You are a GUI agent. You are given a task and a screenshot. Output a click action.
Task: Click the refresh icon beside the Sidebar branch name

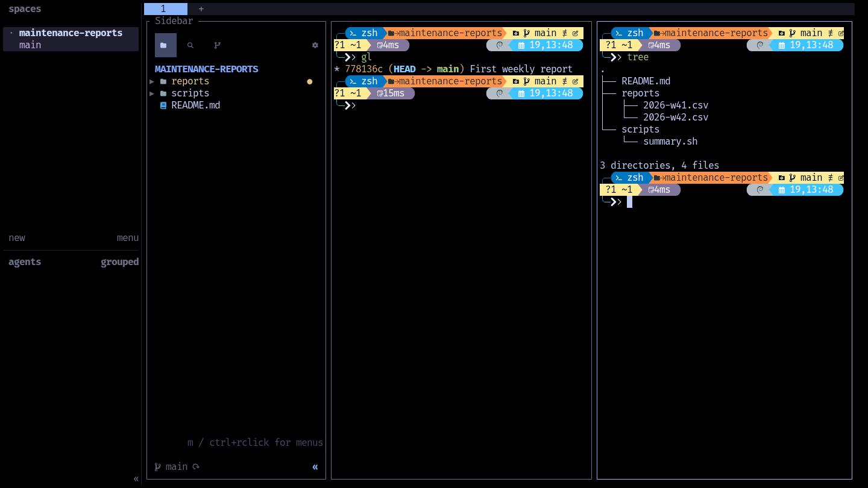pyautogui.click(x=195, y=467)
